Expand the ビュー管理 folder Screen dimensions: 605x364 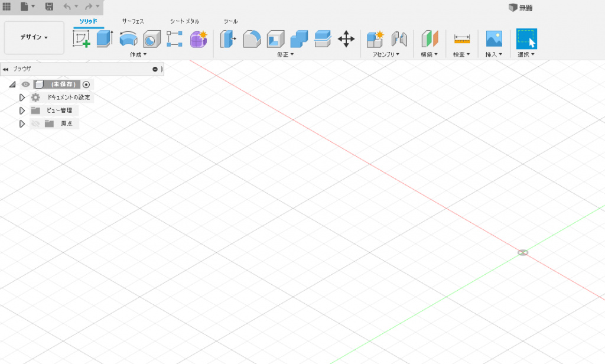[22, 110]
